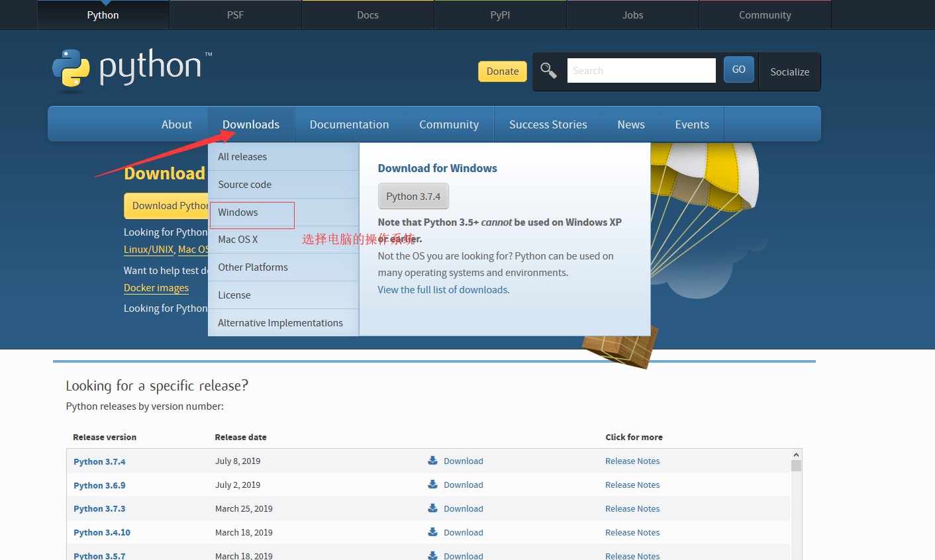Screen dimensions: 935x560
Task: Click the download icon for Python 3.6.9
Action: 432,485
